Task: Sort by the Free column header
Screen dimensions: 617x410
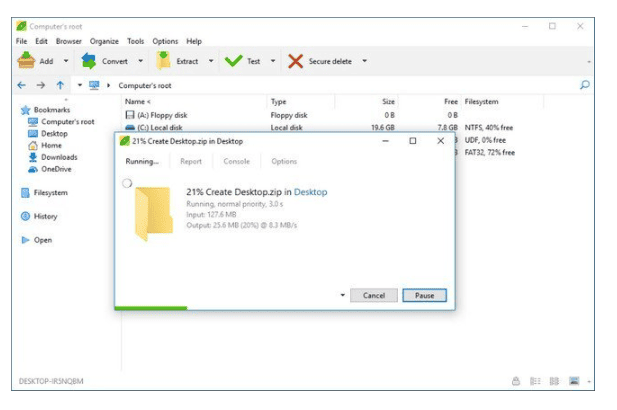Action: click(x=451, y=102)
